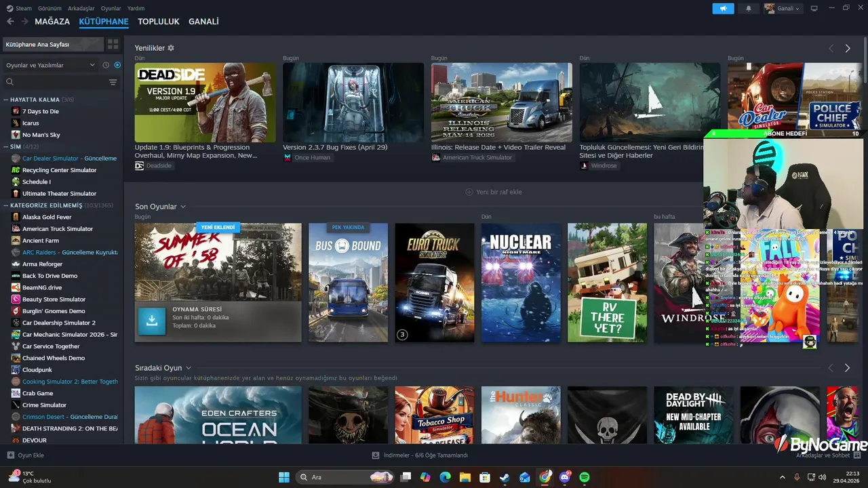Open the Dead by Daylight cover
The width and height of the screenshot is (868, 488).
[x=693, y=415]
